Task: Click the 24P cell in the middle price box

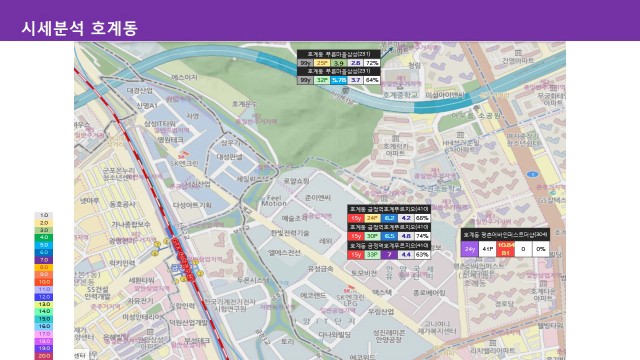Action: pos(372,218)
